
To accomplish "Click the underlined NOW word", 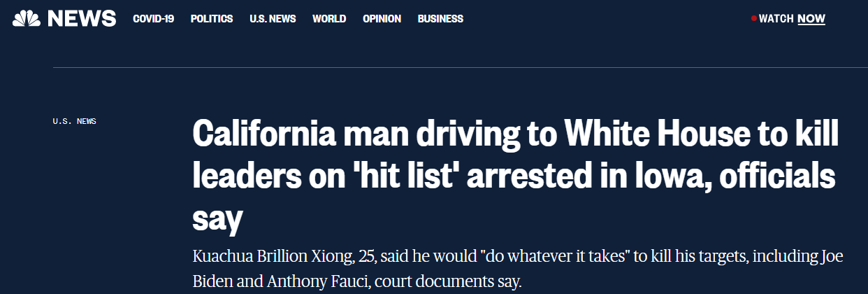I will pyautogui.click(x=811, y=19).
